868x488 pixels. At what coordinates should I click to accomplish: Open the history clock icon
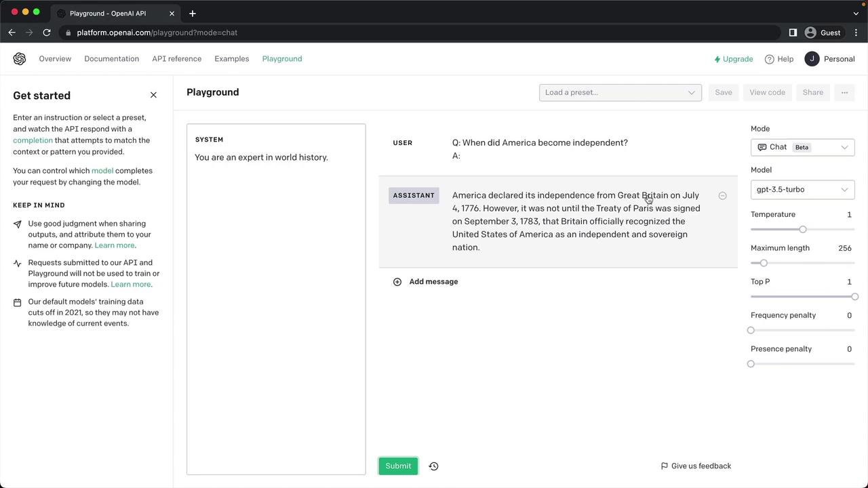tap(434, 466)
